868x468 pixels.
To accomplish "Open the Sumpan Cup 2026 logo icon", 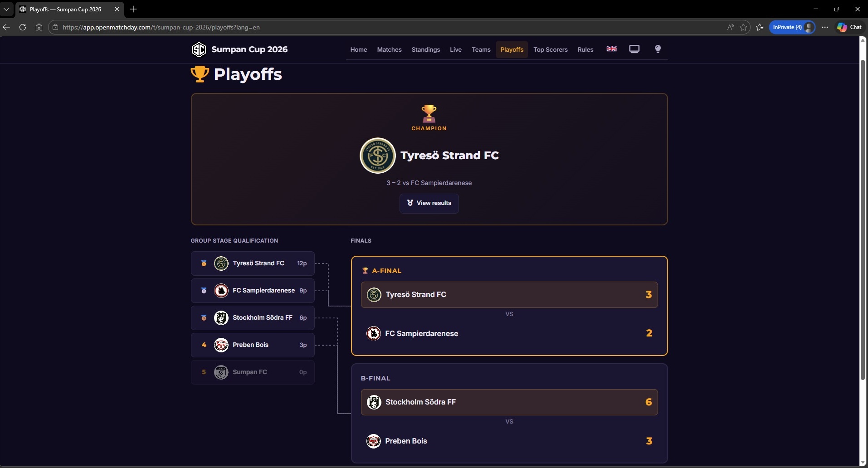I will (200, 49).
